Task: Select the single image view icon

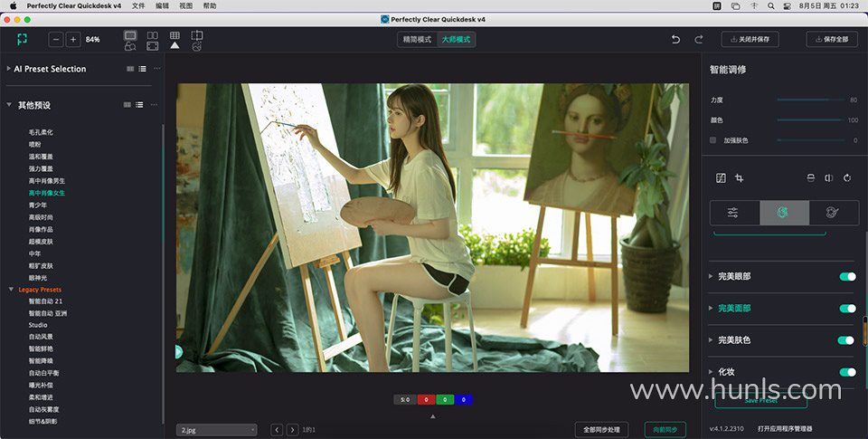Action: (130, 35)
